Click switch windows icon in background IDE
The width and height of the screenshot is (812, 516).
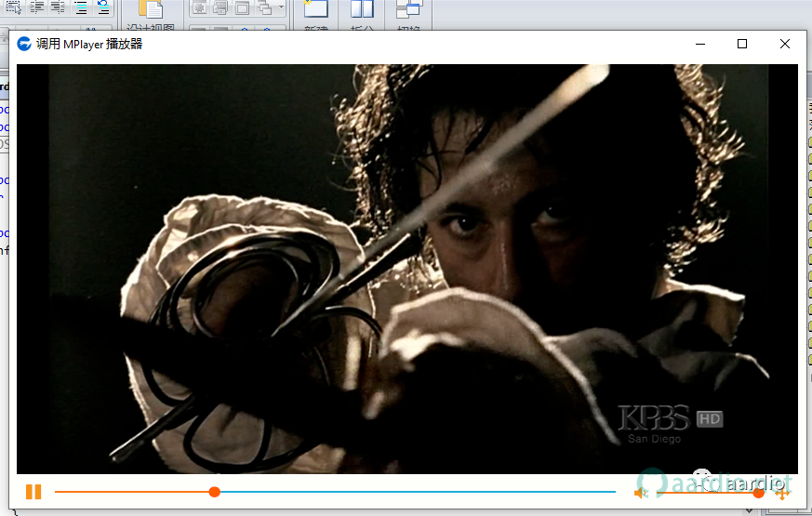(x=408, y=8)
